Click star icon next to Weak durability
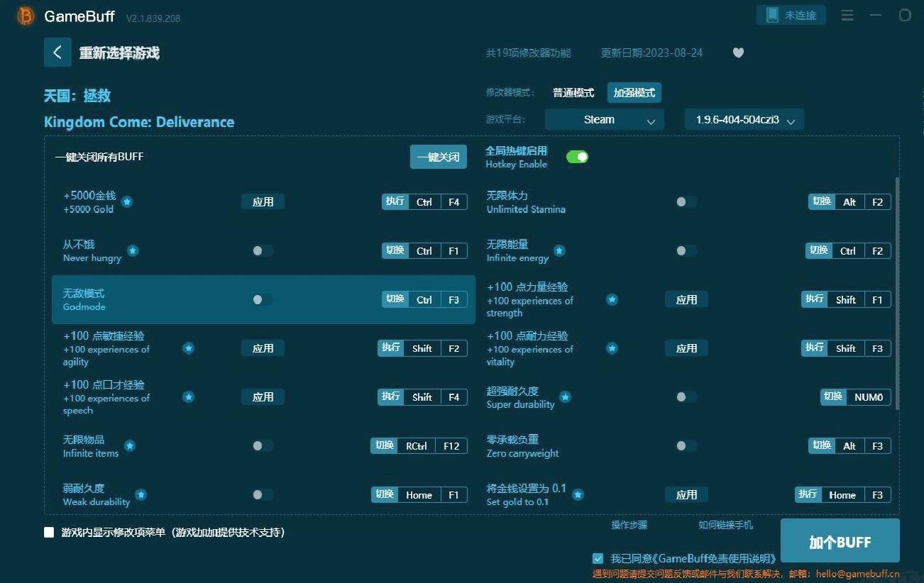924x583 pixels. (141, 494)
